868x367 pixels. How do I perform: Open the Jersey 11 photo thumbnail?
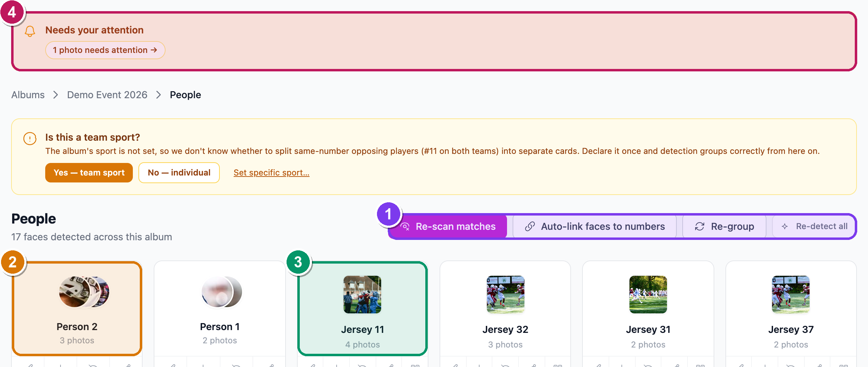click(362, 295)
